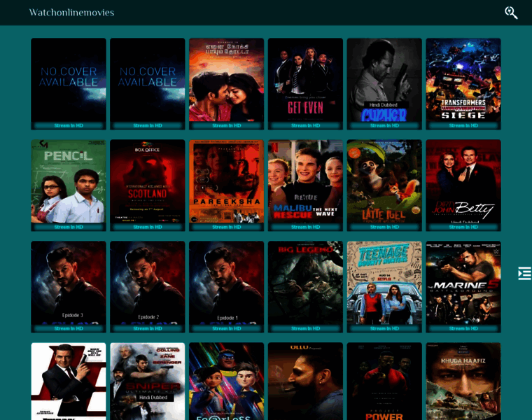532x420 pixels.
Task: Open the Ullu presents poster
Action: pyautogui.click(x=305, y=381)
